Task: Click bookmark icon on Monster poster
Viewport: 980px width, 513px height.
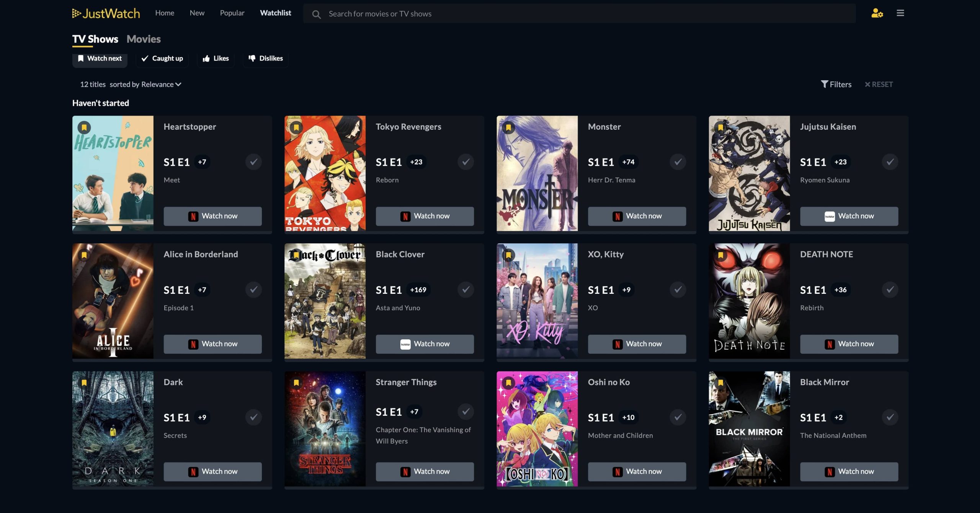Action: 508,127
